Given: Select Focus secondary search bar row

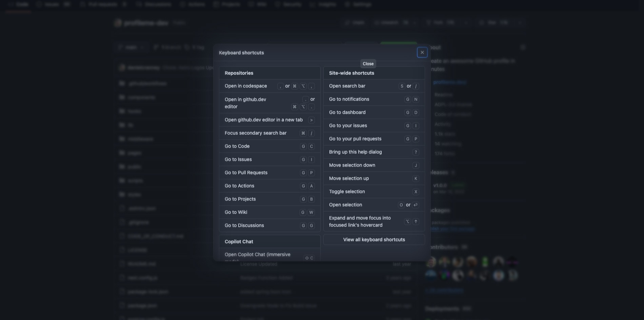Looking at the screenshot, I should click(269, 133).
